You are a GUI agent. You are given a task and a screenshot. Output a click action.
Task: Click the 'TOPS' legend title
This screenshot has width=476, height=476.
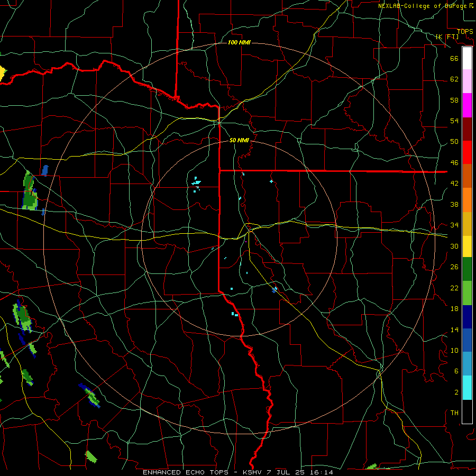(x=465, y=32)
